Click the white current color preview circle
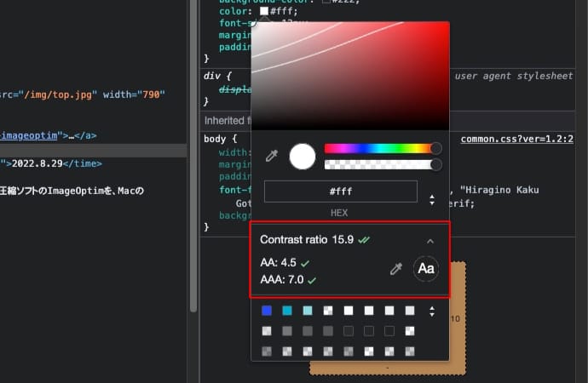Image resolution: width=588 pixels, height=383 pixels. click(x=303, y=157)
